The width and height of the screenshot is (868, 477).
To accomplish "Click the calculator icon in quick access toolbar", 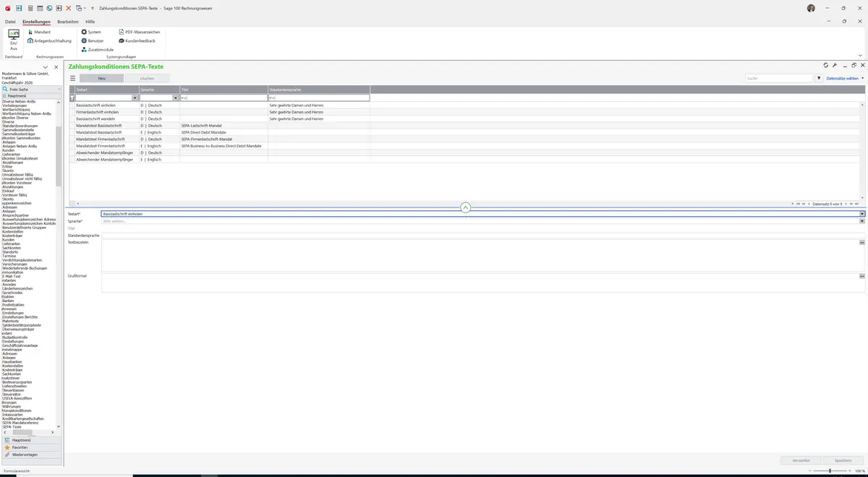I will click(30, 7).
